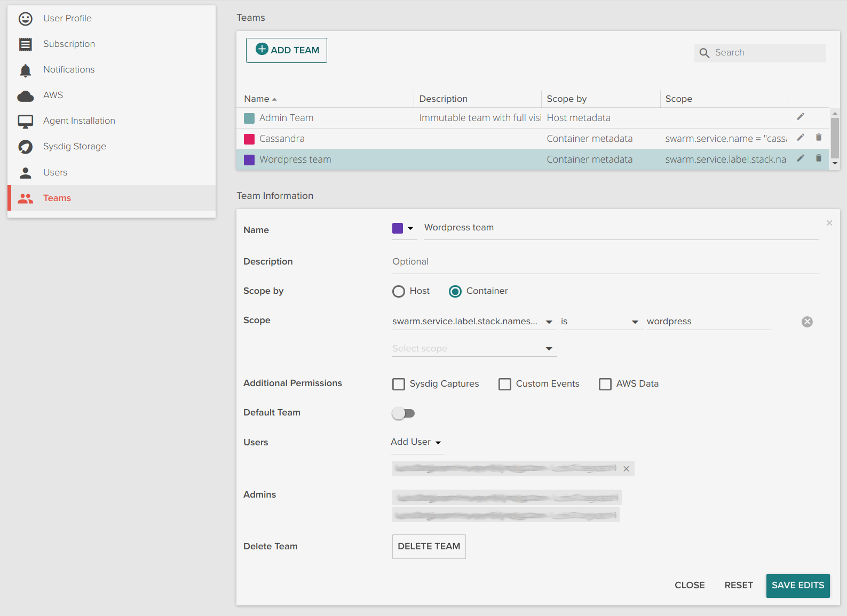
Task: Click the Agent Installation monitor icon
Action: (x=26, y=122)
